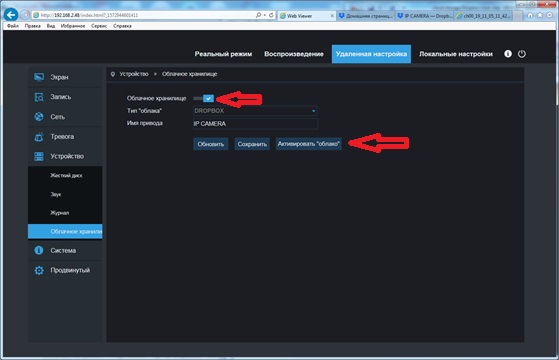559x360 pixels.
Task: Open the Сервис menu
Action: [99, 26]
